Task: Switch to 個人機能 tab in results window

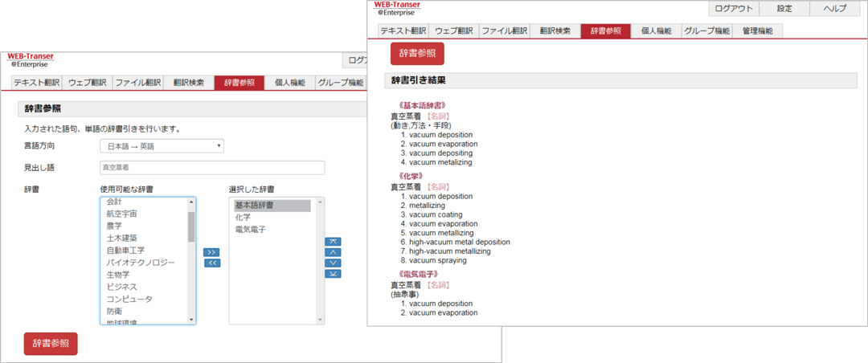Action: tap(656, 31)
